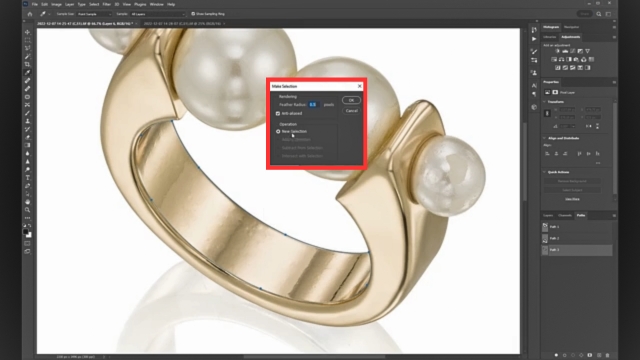Toggle Show Sampling Ring checkbox

[193, 14]
